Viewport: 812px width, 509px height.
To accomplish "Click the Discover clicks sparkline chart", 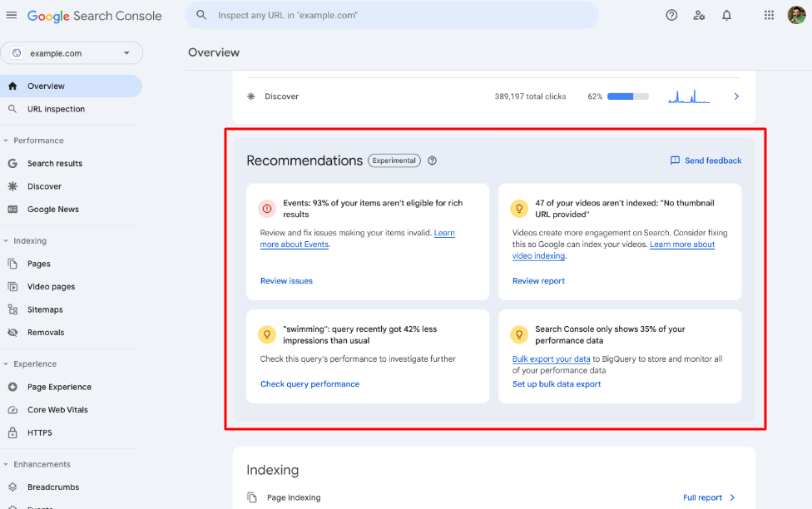I will [689, 96].
